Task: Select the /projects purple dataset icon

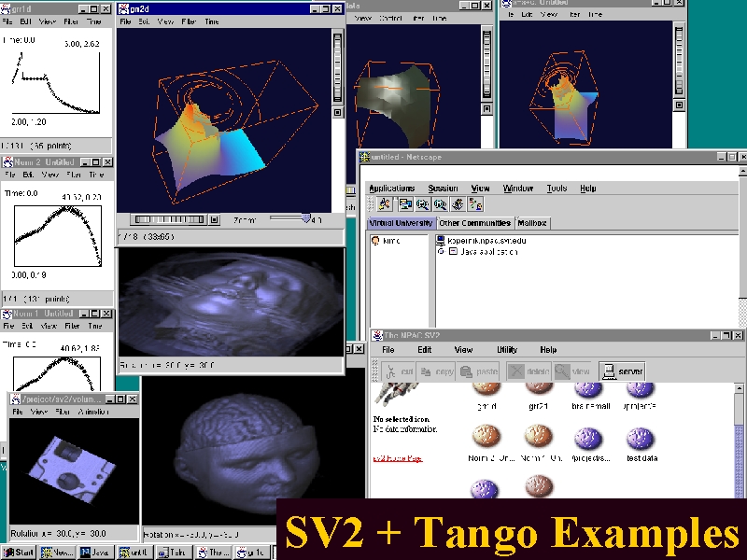Action: 588,439
